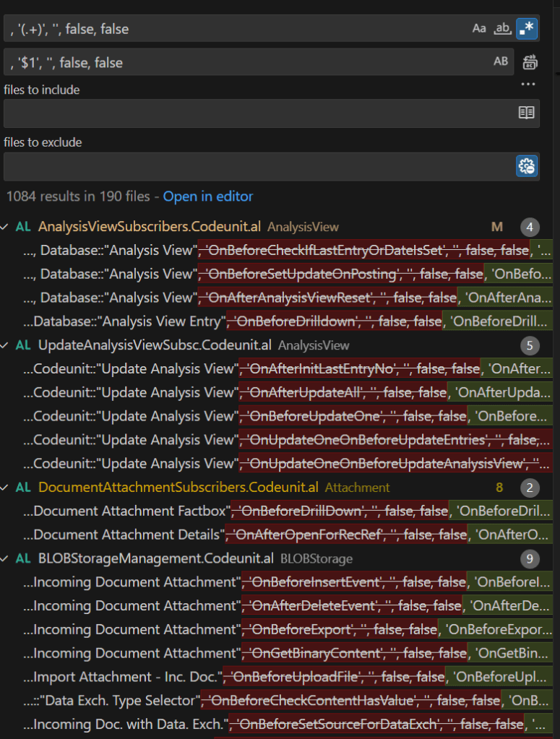This screenshot has width=560, height=739.
Task: Click the 4 results badge for AnalysisViewSubscribers
Action: tap(530, 228)
